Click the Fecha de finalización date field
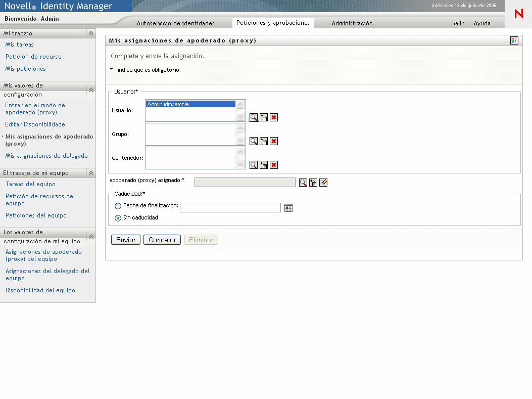 (230, 207)
